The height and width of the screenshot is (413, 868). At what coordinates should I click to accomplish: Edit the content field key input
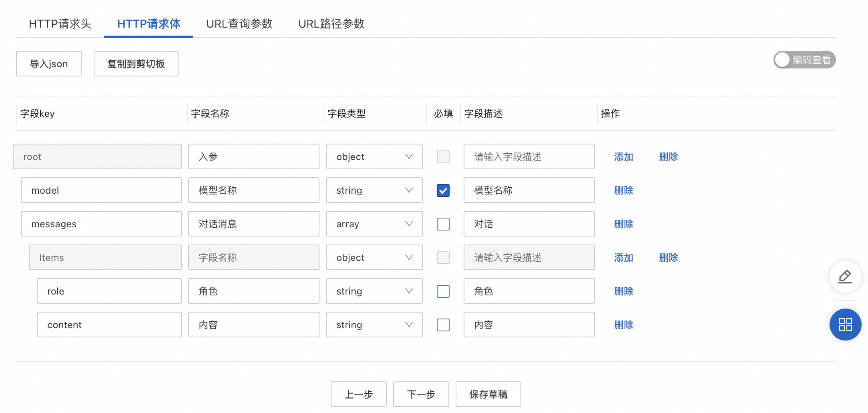[x=109, y=325]
